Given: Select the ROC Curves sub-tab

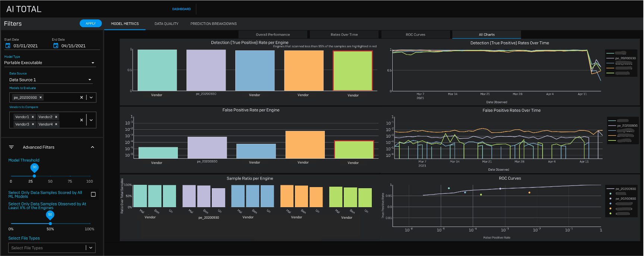Looking at the screenshot, I should [x=415, y=35].
